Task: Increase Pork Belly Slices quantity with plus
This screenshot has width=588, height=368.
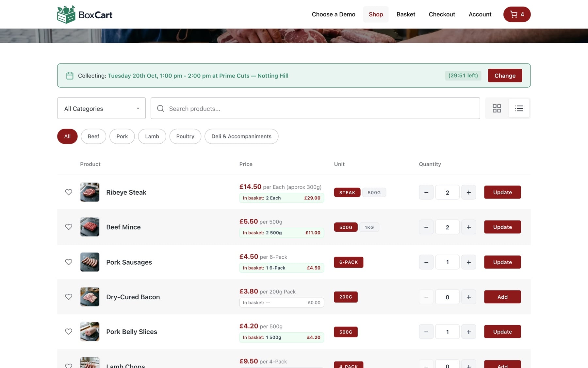Action: coord(468,332)
